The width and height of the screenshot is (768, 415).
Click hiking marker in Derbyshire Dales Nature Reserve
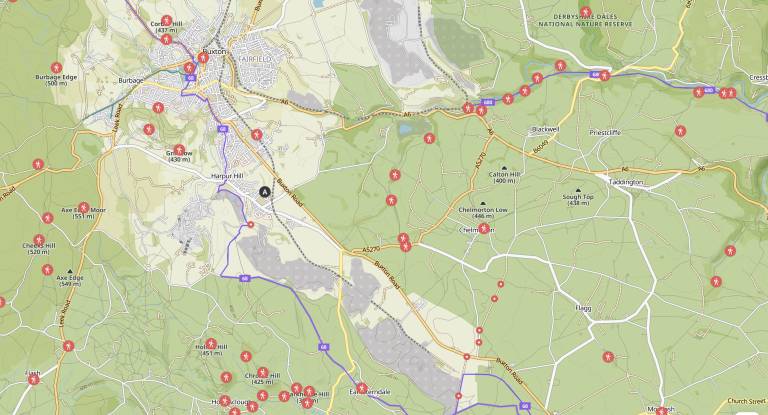point(585,12)
